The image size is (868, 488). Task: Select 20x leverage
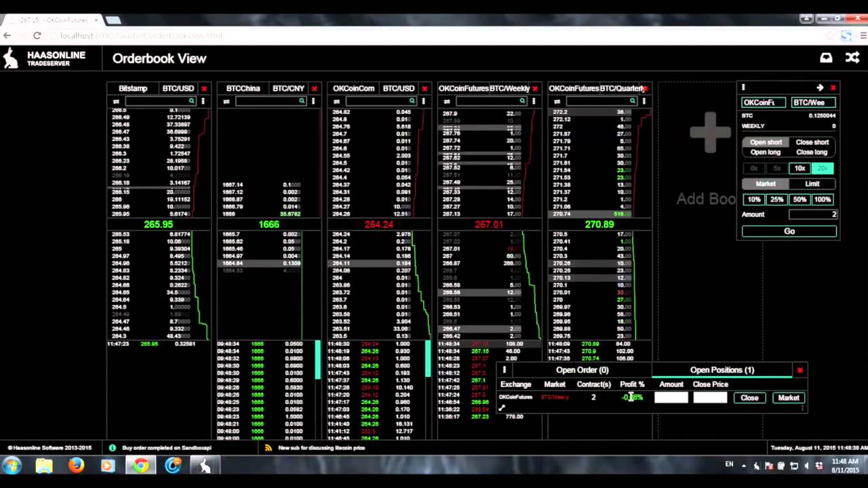pyautogui.click(x=823, y=168)
